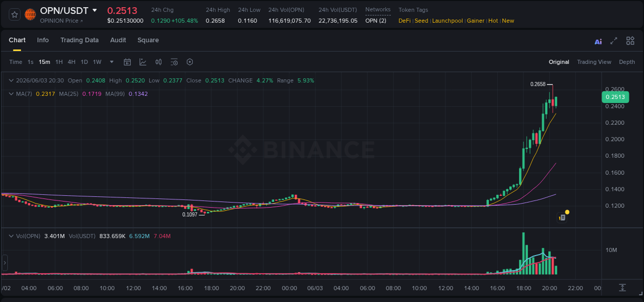The image size is (644, 302).
Task: Expand more time intervals dropdown
Action: click(x=112, y=62)
